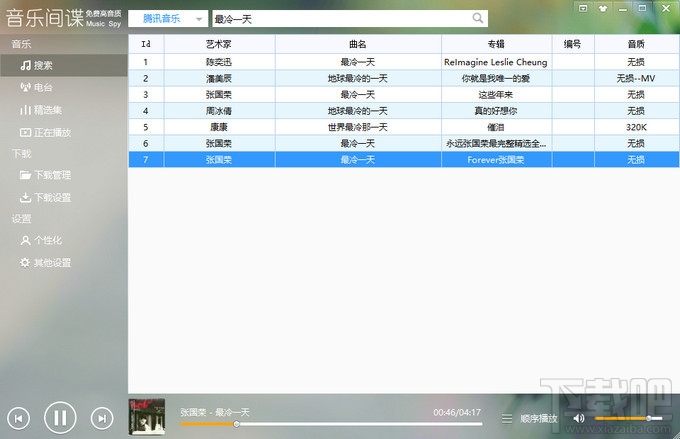Sort by 曲名 song title header
Viewport: 680px width, 439px height.
pyautogui.click(x=358, y=44)
